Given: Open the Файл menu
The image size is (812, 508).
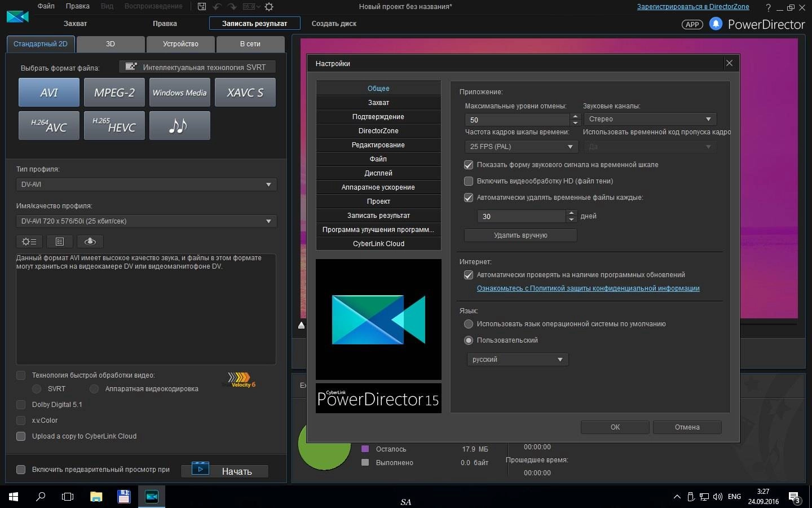Looking at the screenshot, I should pos(46,6).
